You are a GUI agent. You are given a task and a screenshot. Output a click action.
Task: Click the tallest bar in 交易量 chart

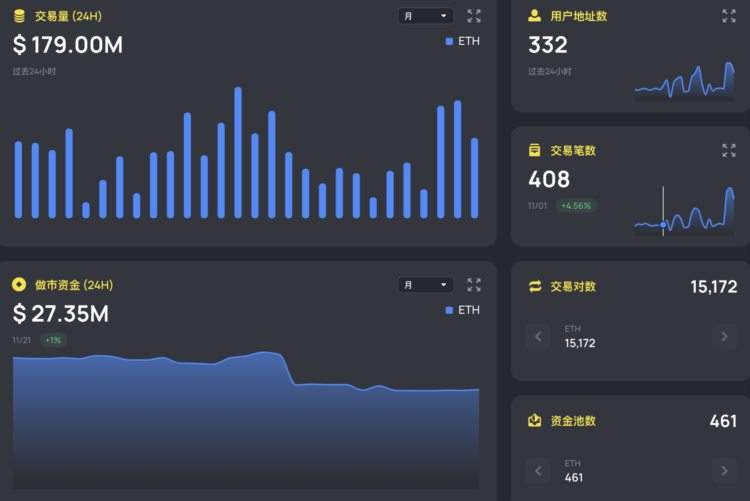click(x=238, y=152)
